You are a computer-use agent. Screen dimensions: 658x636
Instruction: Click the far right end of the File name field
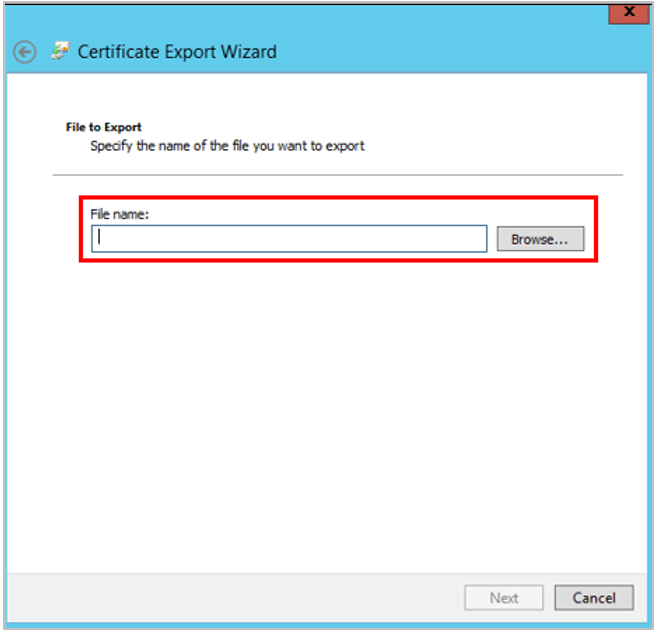[x=478, y=239]
